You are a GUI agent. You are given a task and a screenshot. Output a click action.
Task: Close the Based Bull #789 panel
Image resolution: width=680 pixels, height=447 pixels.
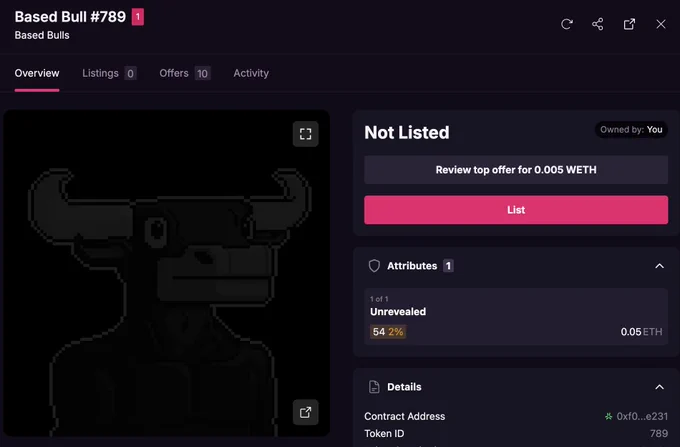[660, 24]
